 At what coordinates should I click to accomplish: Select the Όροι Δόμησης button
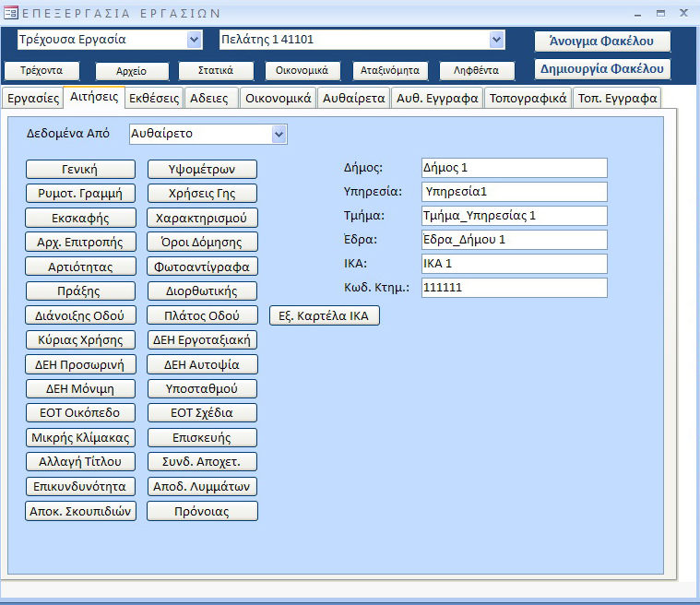click(202, 242)
